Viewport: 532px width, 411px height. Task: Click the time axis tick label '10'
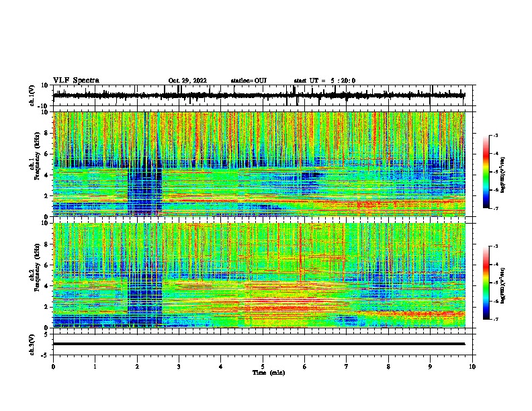point(472,367)
